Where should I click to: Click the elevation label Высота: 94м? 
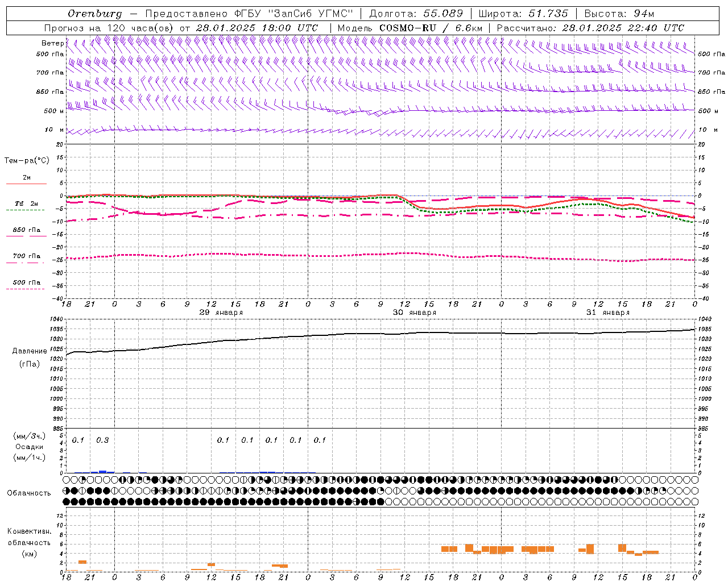click(619, 14)
